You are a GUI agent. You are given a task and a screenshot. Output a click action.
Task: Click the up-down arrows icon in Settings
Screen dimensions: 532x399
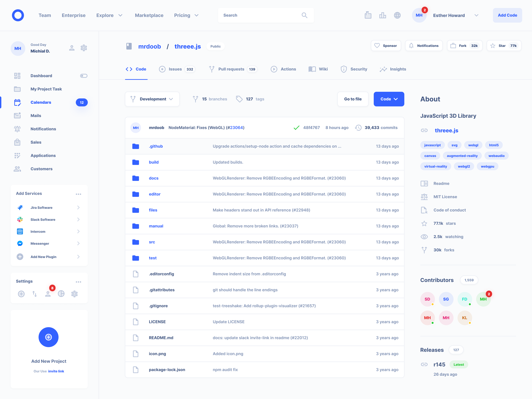click(35, 294)
